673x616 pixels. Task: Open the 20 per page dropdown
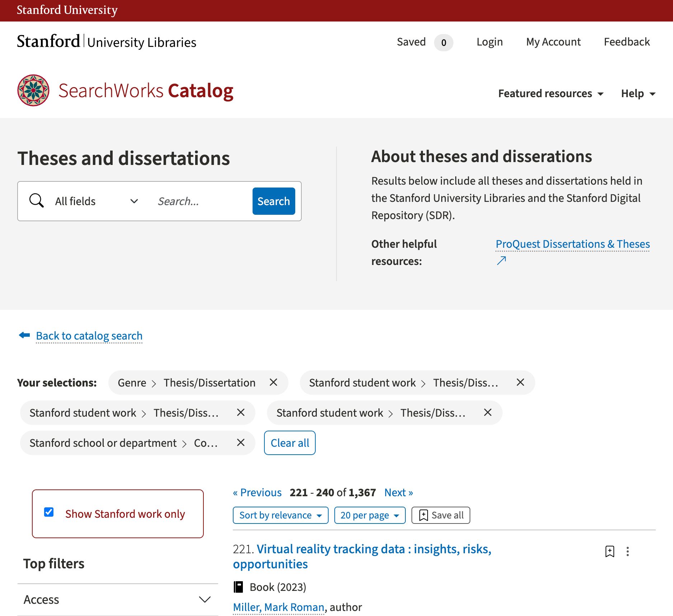point(370,515)
